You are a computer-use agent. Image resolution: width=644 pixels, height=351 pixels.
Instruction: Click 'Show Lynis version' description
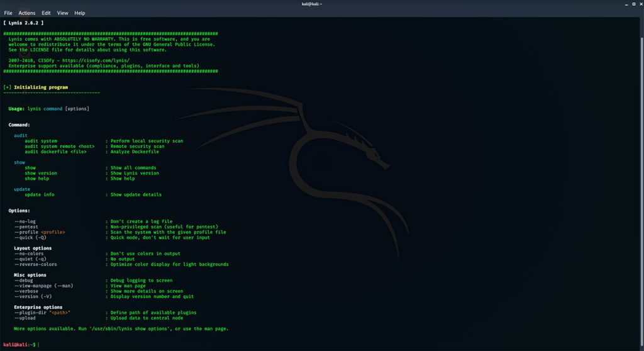click(x=135, y=173)
